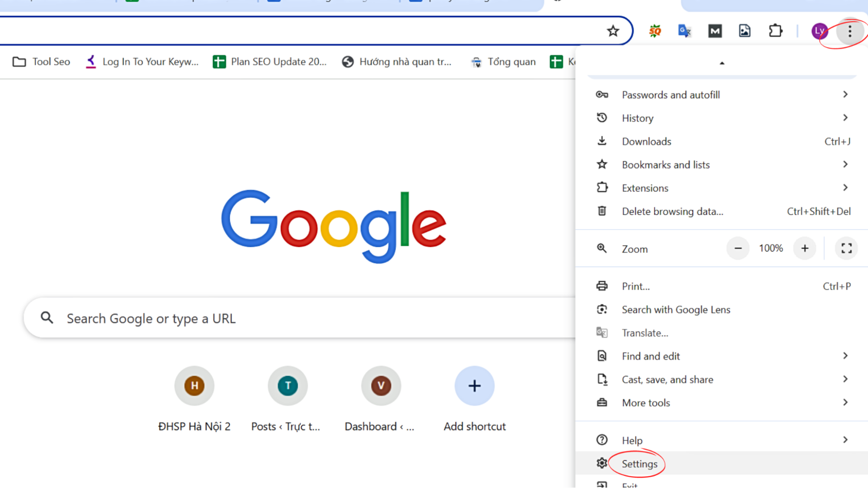Open the Bookmarks and lists submenu
The image size is (868, 488).
[x=721, y=164]
